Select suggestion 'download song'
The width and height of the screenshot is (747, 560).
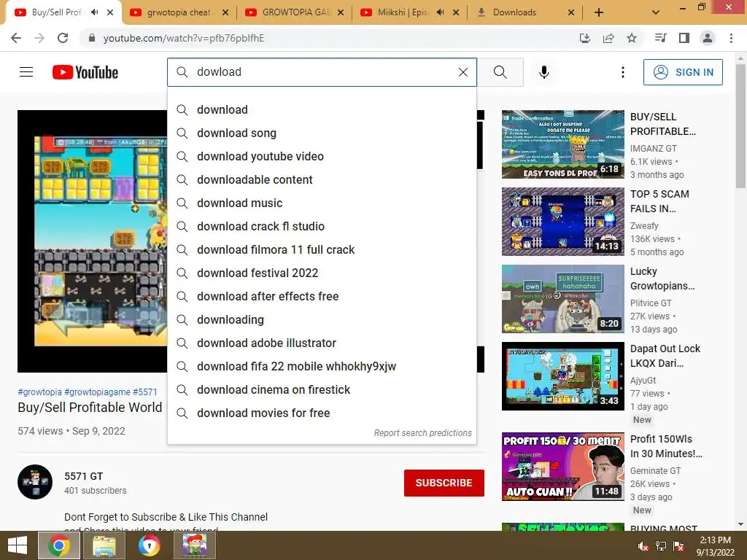pos(322,133)
